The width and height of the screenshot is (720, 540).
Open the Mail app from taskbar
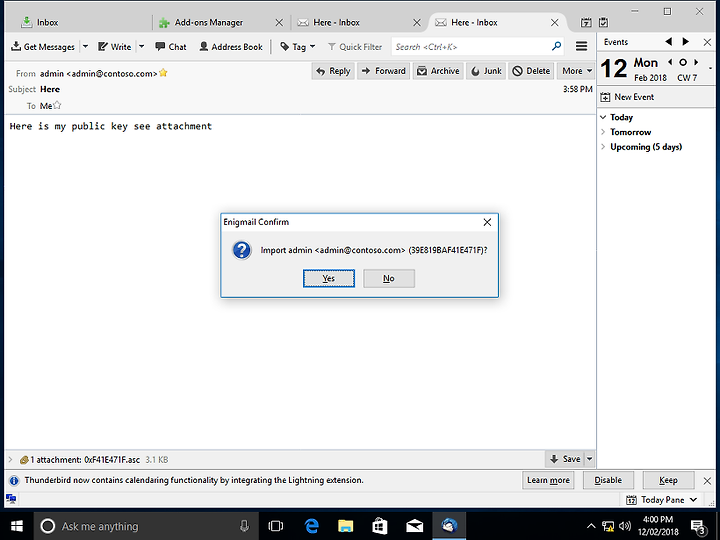(414, 526)
